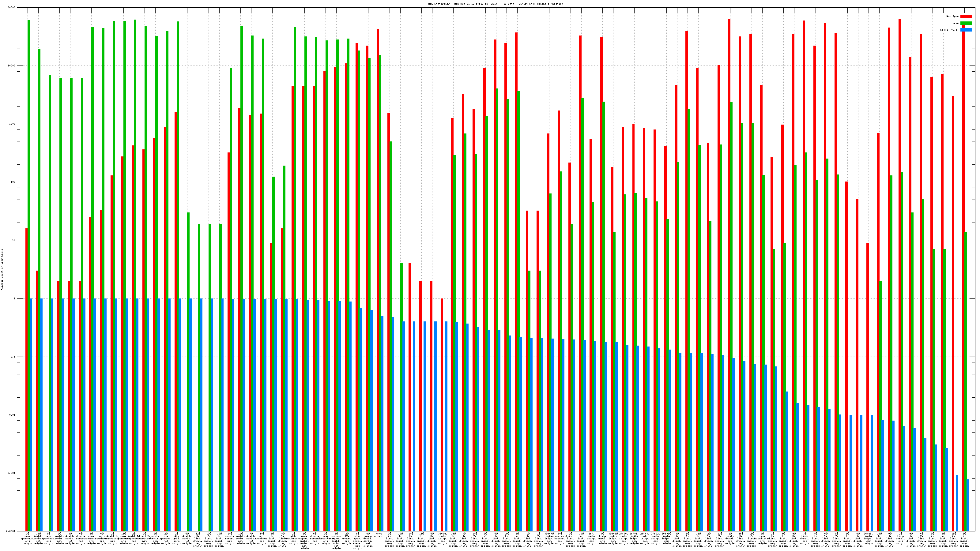The height and width of the screenshot is (551, 980).
Task: Click the 'Not Spam' legend label
Action: point(953,16)
